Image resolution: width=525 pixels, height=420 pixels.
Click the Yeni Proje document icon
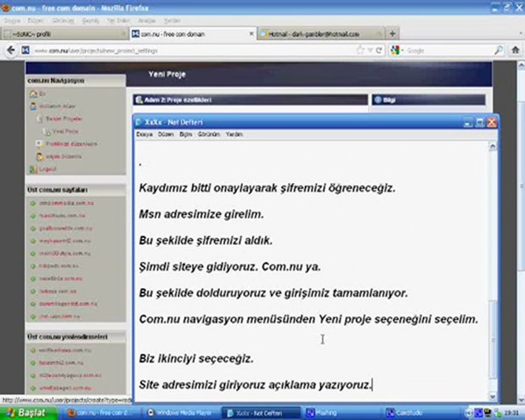(x=46, y=131)
